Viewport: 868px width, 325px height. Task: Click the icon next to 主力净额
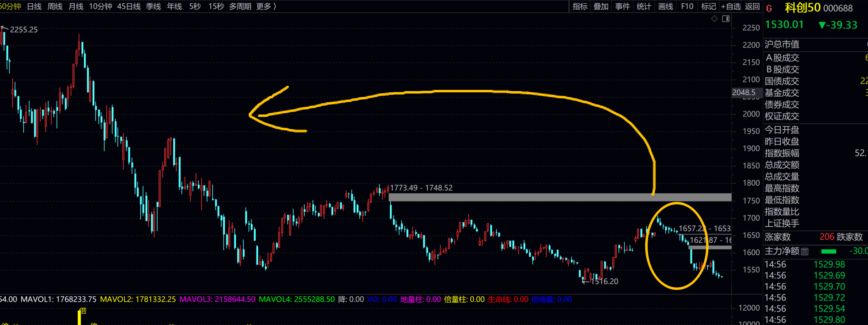805,251
